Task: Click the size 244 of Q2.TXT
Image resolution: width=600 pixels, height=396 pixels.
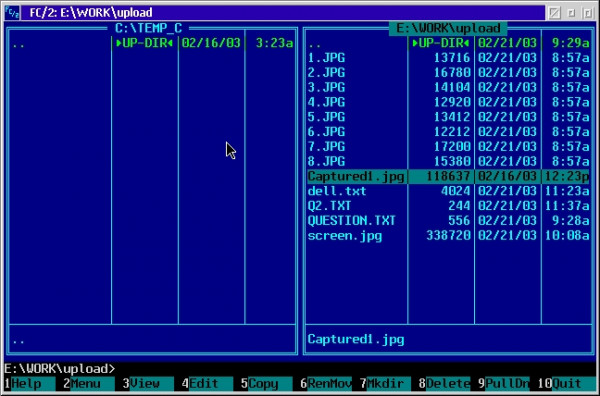Action: (459, 206)
